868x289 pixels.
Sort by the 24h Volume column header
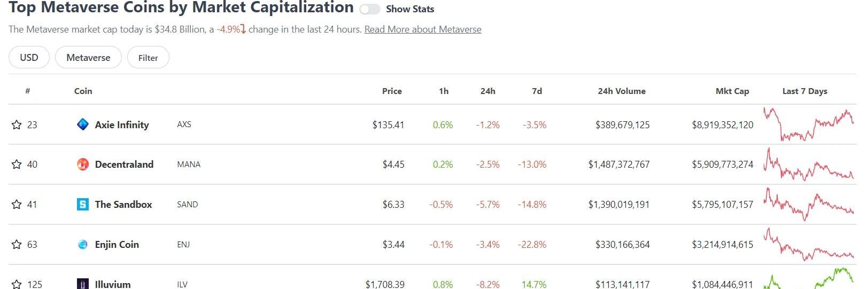point(621,91)
